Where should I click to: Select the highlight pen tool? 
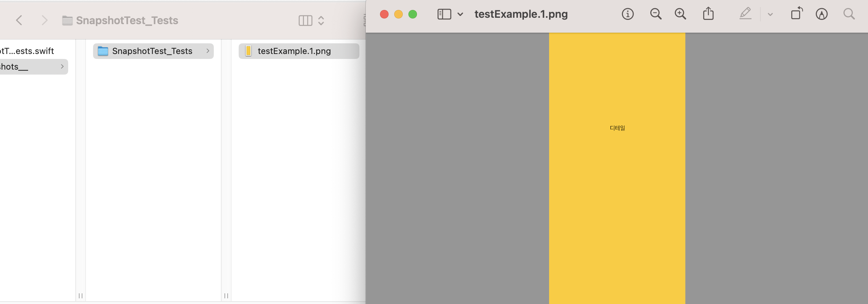click(745, 14)
